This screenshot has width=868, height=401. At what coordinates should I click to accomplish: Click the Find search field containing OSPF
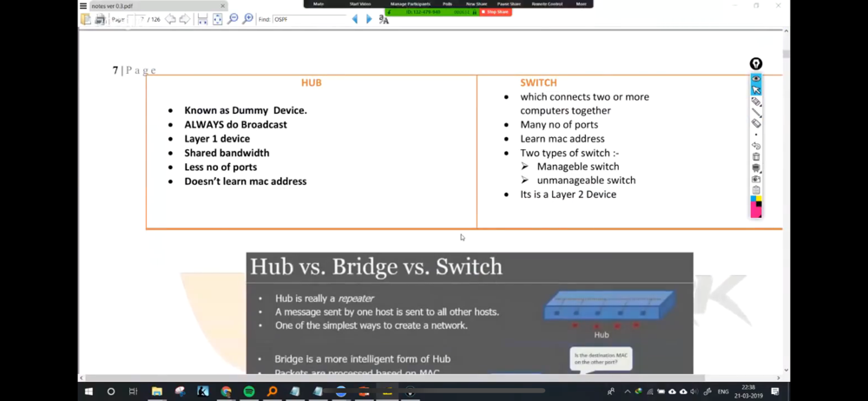click(310, 19)
